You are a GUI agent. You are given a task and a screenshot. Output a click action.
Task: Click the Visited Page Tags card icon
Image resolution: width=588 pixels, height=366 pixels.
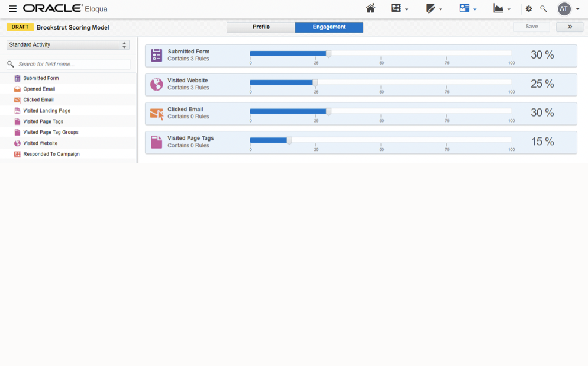pyautogui.click(x=156, y=142)
